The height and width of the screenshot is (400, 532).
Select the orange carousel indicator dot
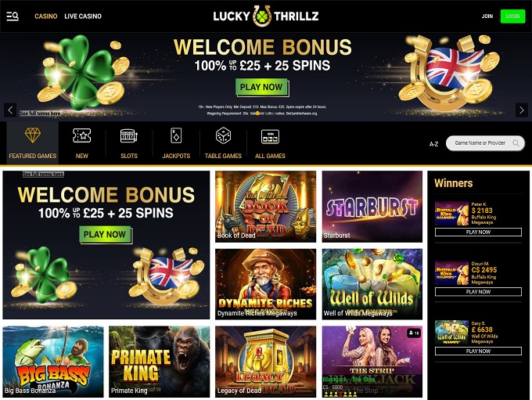[x=257, y=114]
